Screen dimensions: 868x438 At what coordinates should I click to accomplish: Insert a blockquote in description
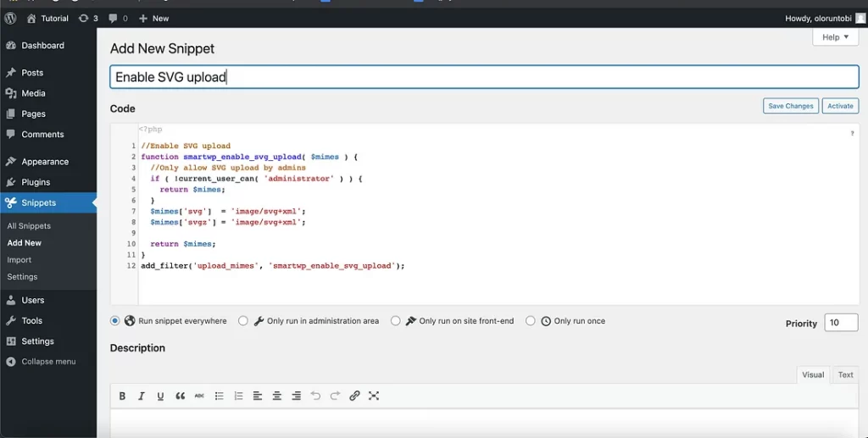click(x=180, y=396)
